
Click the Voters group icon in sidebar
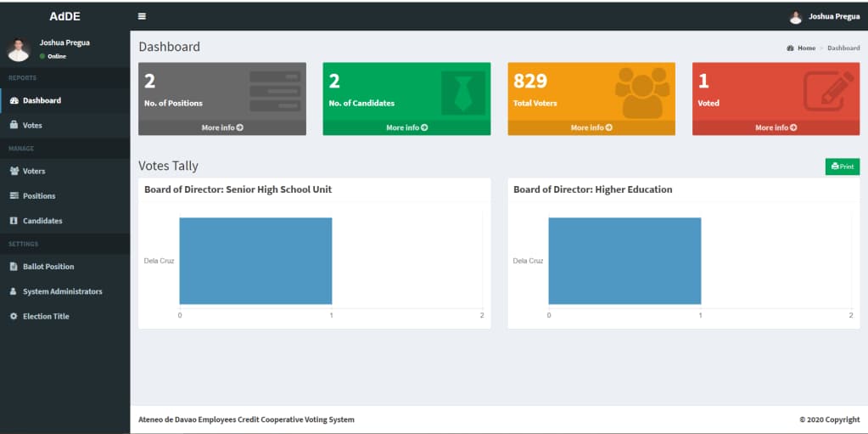click(x=14, y=171)
